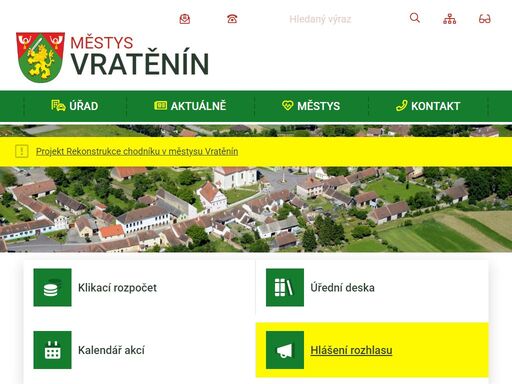Click the exclamation alert icon in yellow banner
The height and width of the screenshot is (384, 512).
point(22,151)
